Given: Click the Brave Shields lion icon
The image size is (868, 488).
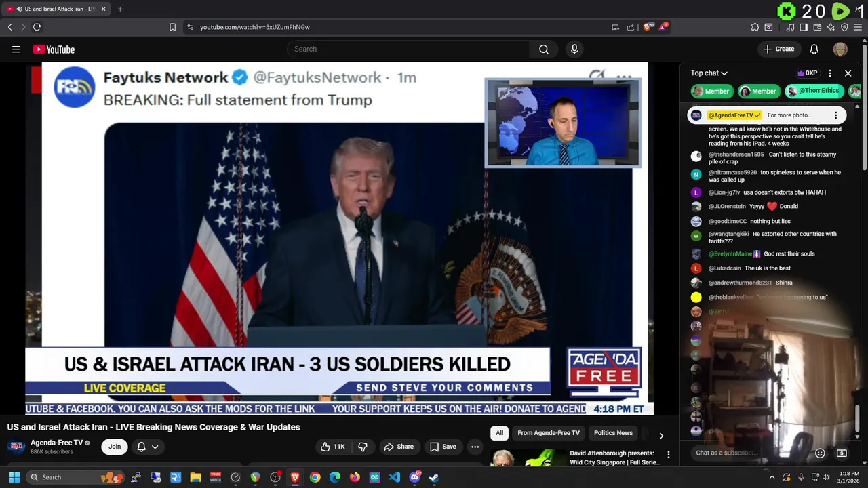Looking at the screenshot, I should [x=648, y=27].
